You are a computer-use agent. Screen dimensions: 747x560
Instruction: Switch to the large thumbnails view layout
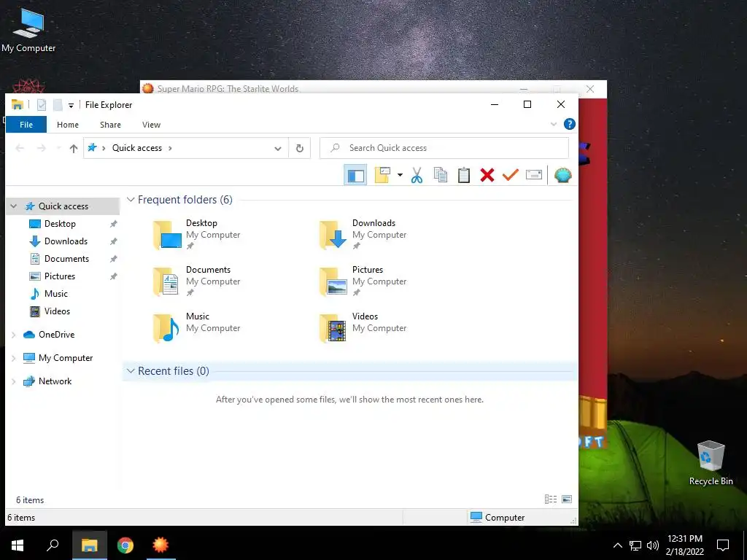click(x=567, y=499)
